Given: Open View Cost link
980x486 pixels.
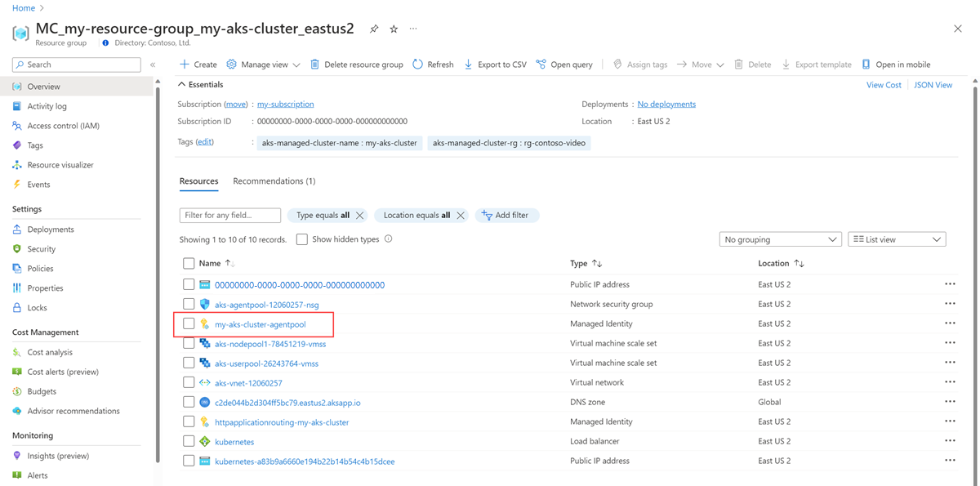Looking at the screenshot, I should tap(884, 85).
